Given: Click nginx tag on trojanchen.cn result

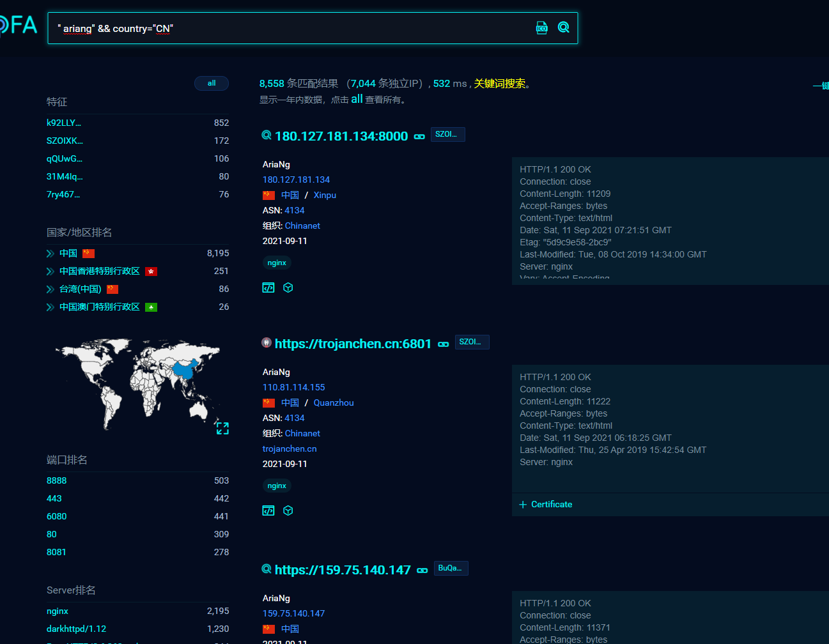Looking at the screenshot, I should click(277, 486).
